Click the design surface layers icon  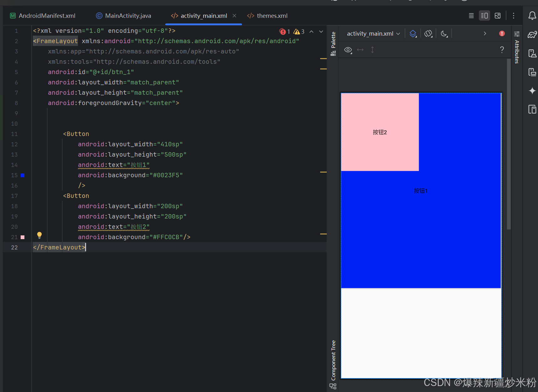pyautogui.click(x=413, y=33)
